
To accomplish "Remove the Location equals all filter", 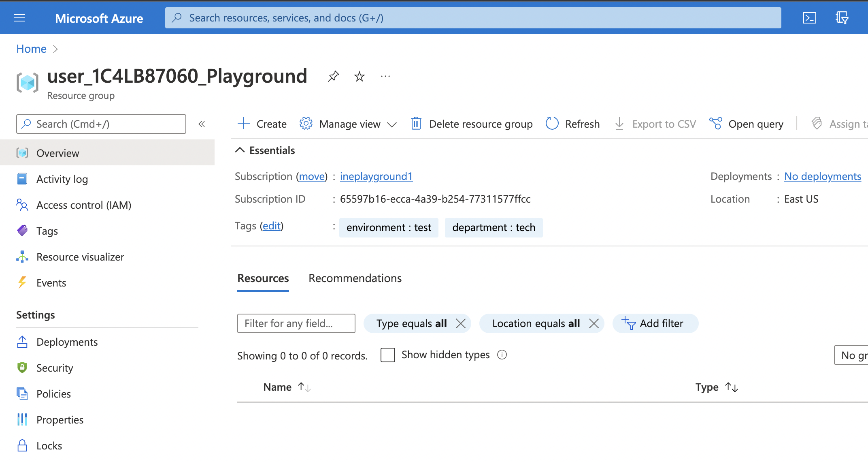I will [x=594, y=323].
